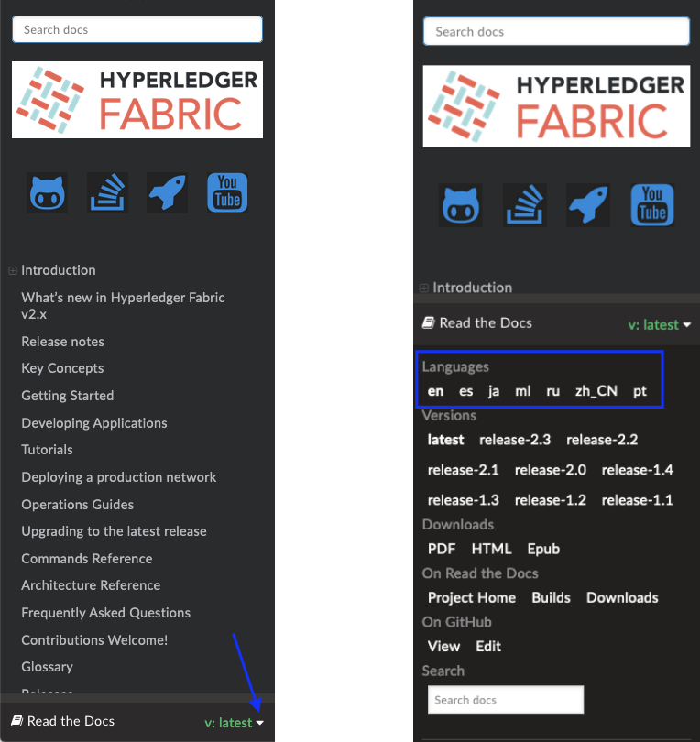Open Project Home on Read the Docs
Viewport: 700px width, 742px height.
pos(471,597)
